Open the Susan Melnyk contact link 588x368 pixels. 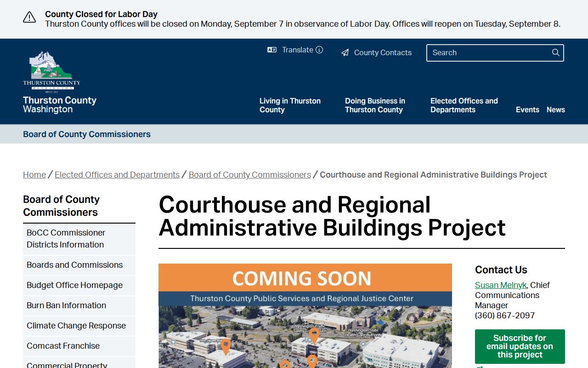[x=501, y=285]
